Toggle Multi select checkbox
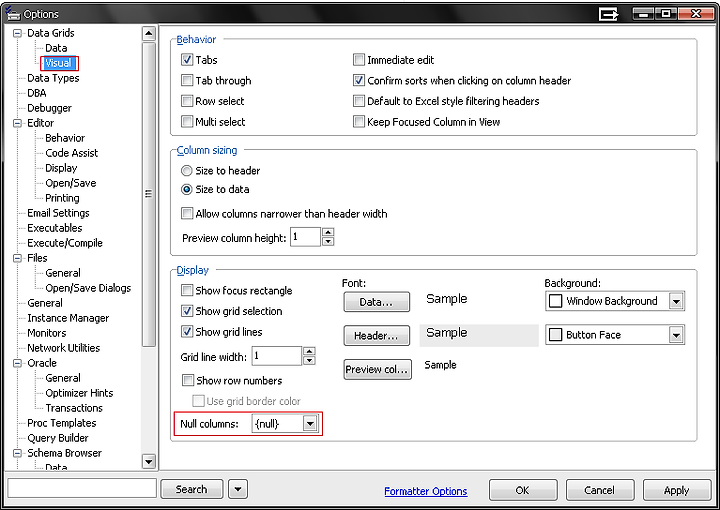The image size is (720, 510). (187, 122)
